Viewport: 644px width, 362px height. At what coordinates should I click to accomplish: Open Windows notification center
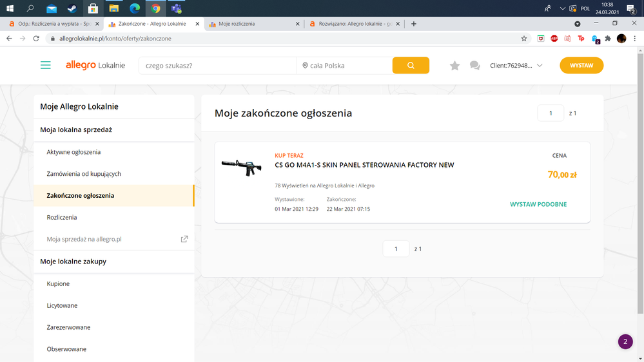(x=631, y=8)
